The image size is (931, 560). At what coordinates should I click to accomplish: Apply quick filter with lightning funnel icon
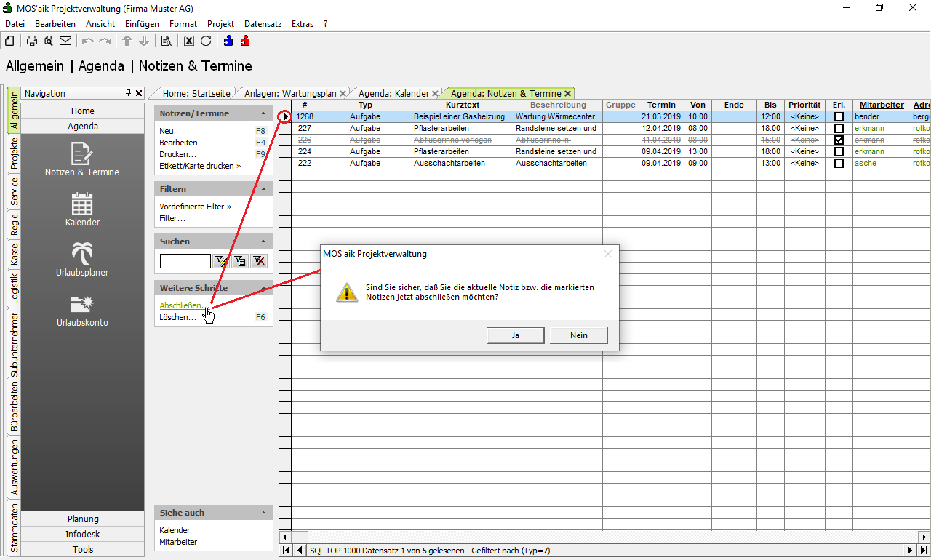click(221, 261)
